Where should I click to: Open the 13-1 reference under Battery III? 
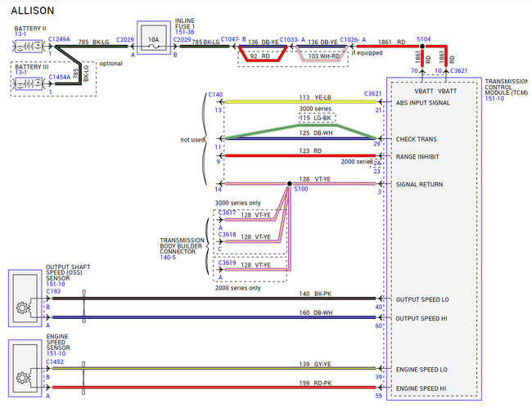coord(20,72)
